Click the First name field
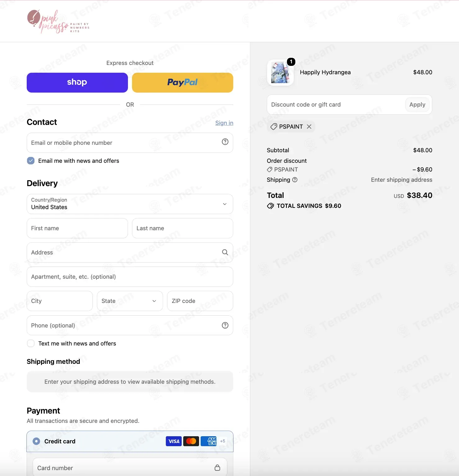The image size is (459, 476). (77, 228)
